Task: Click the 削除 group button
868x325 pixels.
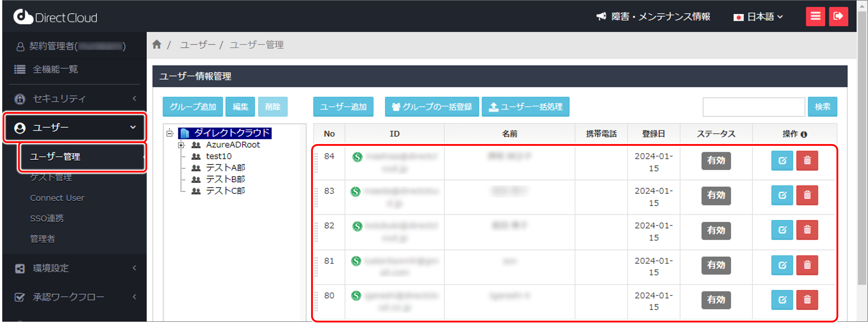Action: tap(272, 107)
